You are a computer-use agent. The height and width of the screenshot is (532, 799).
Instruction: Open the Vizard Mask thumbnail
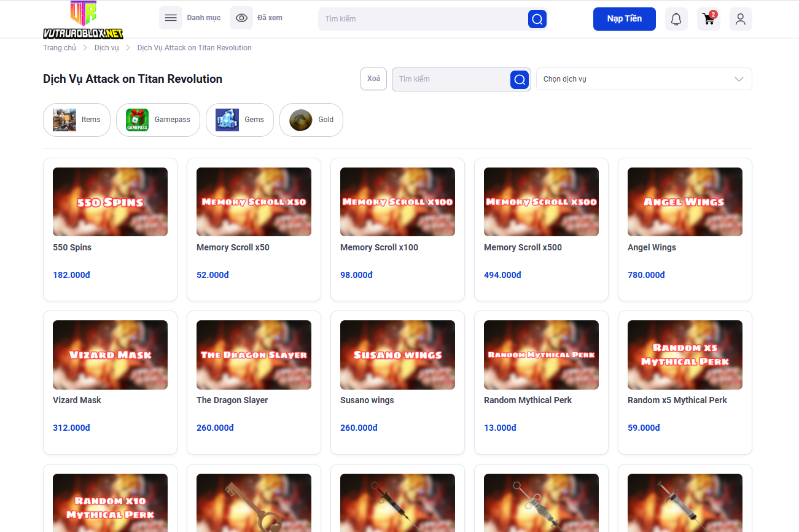coord(111,355)
